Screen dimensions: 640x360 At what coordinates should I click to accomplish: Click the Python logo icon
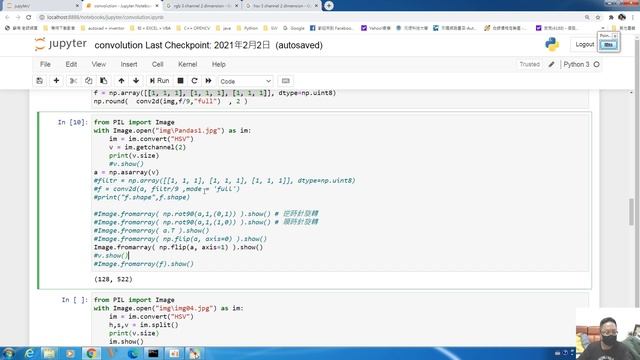tap(552, 44)
